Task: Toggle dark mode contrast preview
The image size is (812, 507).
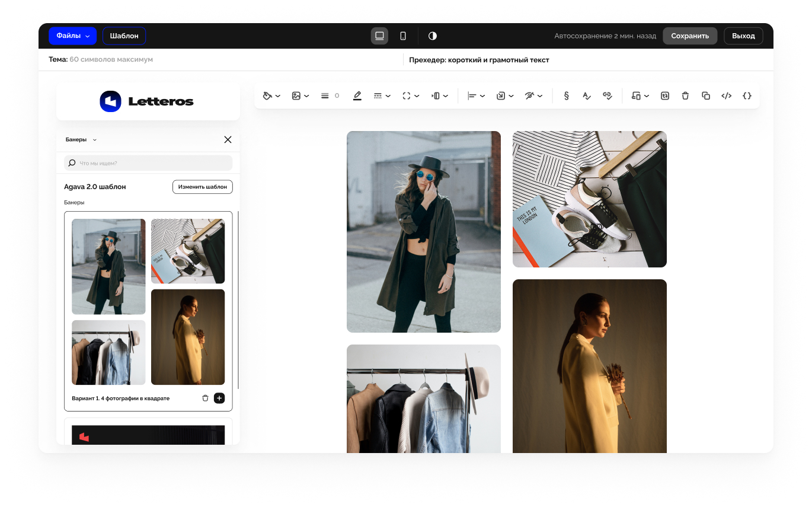Action: 433,36
